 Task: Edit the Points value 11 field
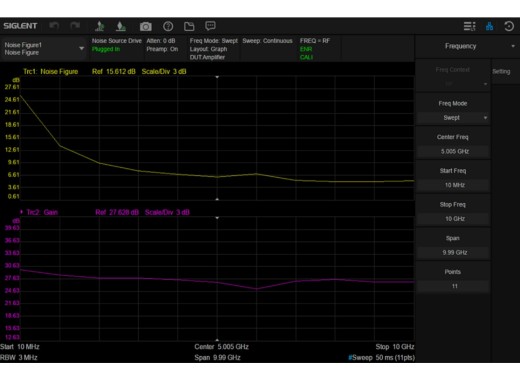453,286
